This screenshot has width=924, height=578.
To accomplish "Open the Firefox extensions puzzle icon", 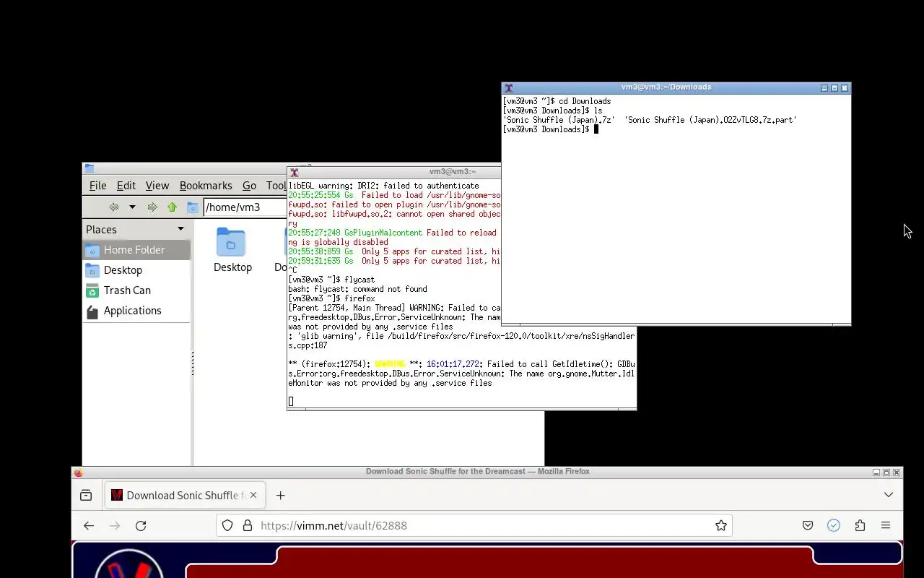I will [860, 526].
